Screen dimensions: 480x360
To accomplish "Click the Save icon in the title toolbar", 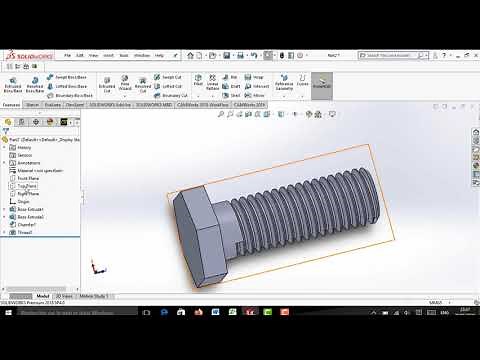I will coord(227,55).
